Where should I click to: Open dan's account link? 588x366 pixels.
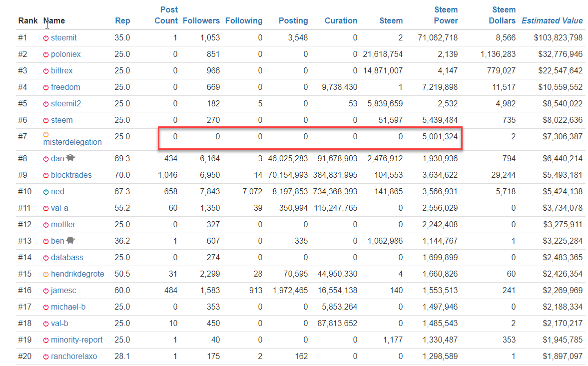(x=57, y=159)
